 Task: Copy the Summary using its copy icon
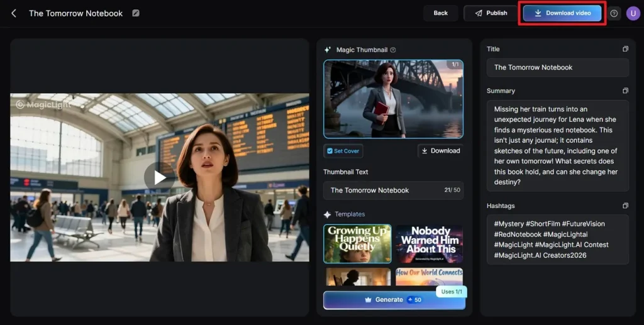click(625, 91)
